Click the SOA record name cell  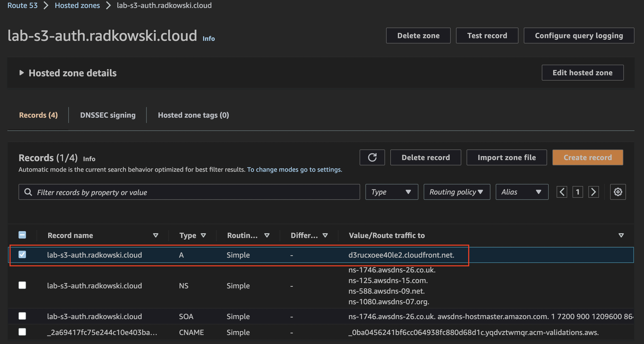[x=95, y=316]
